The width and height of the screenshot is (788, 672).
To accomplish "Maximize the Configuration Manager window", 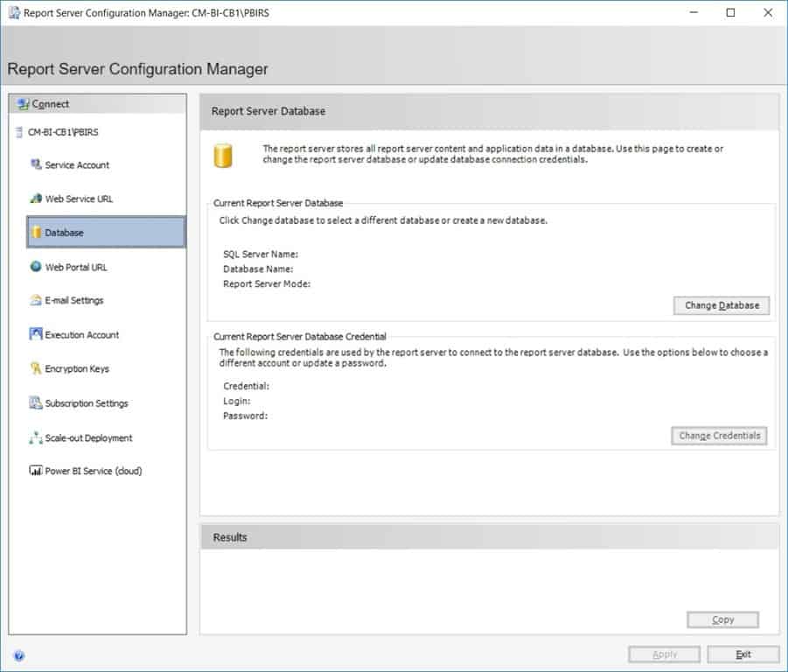I will click(x=730, y=12).
